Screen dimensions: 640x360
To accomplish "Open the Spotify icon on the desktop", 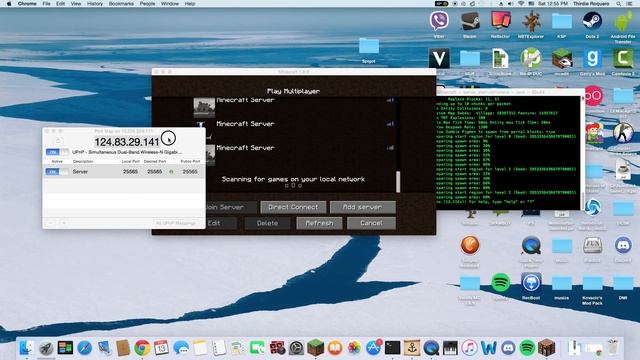I will coord(500,282).
